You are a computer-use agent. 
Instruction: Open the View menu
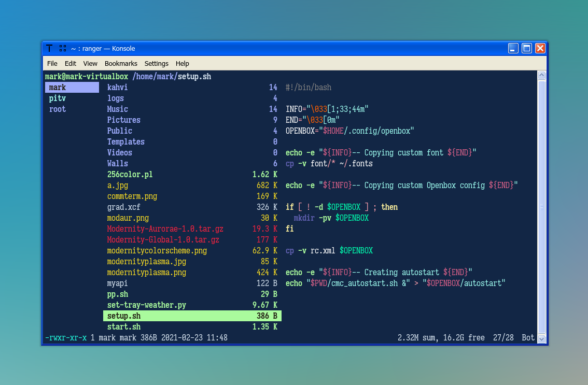[90, 63]
